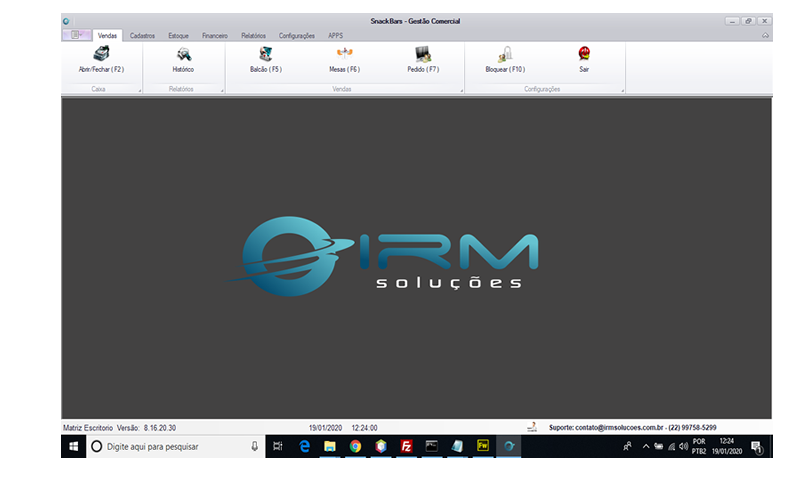Click the Suporte contact email text
The image size is (800, 500).
click(x=633, y=428)
